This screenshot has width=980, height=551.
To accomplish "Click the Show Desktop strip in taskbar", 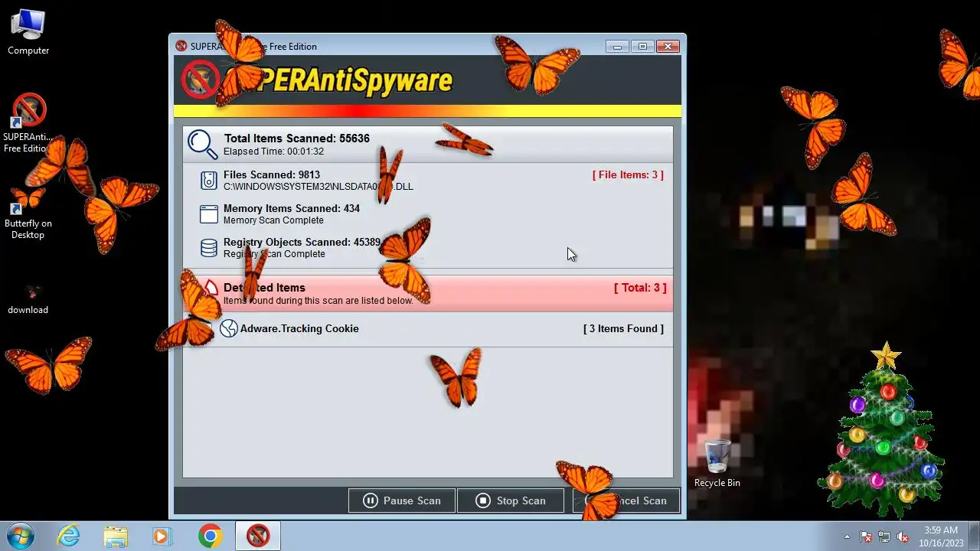I will (x=974, y=536).
